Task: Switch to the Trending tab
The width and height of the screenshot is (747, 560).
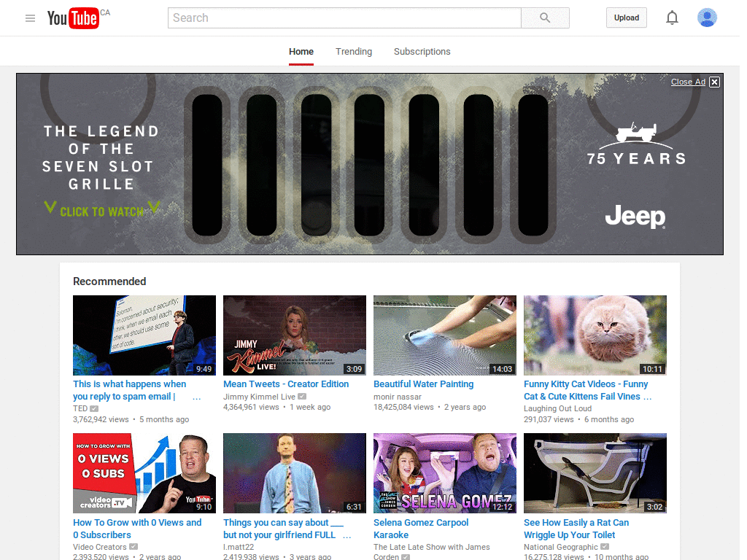Action: [354, 52]
